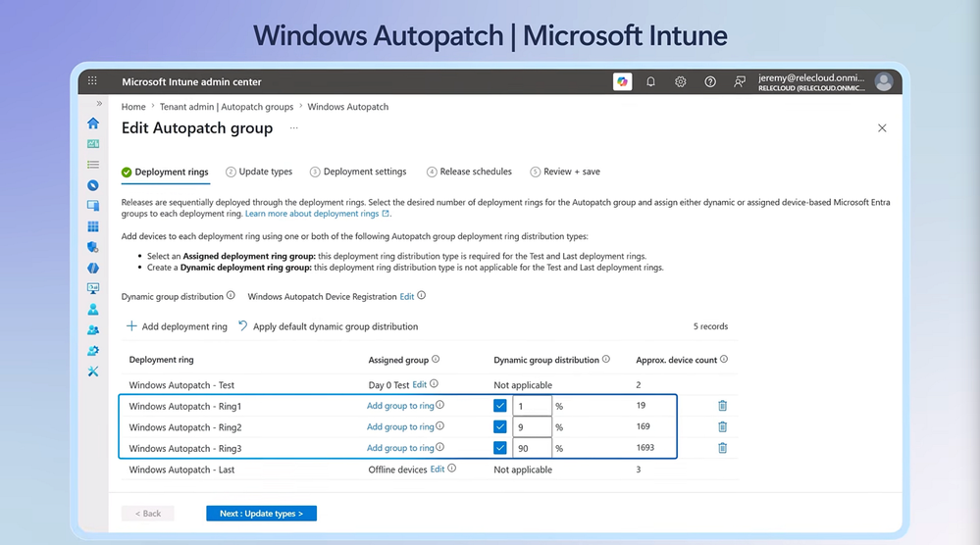
Task: Focus the Ring3 percentage input showing 90
Action: (532, 448)
